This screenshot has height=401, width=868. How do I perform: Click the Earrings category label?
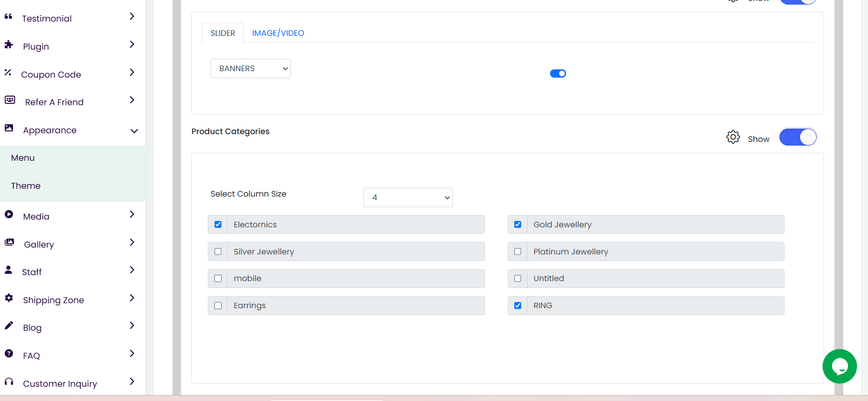click(250, 305)
